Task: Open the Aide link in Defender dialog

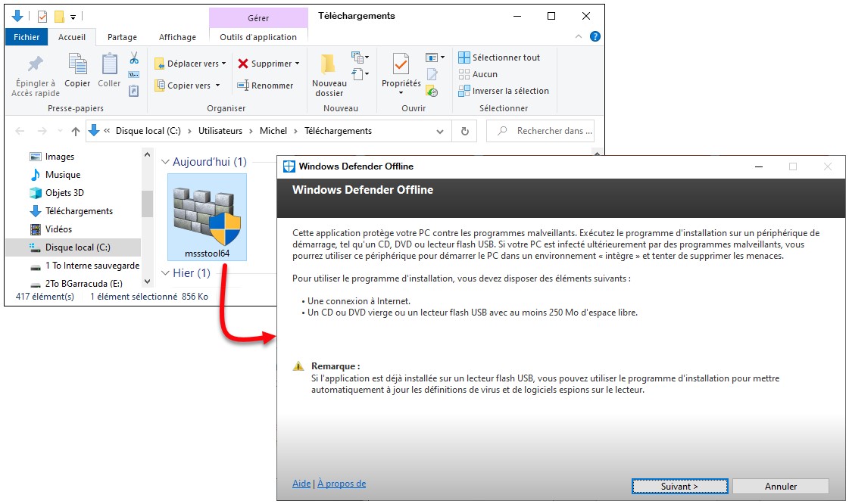Action: tap(301, 484)
